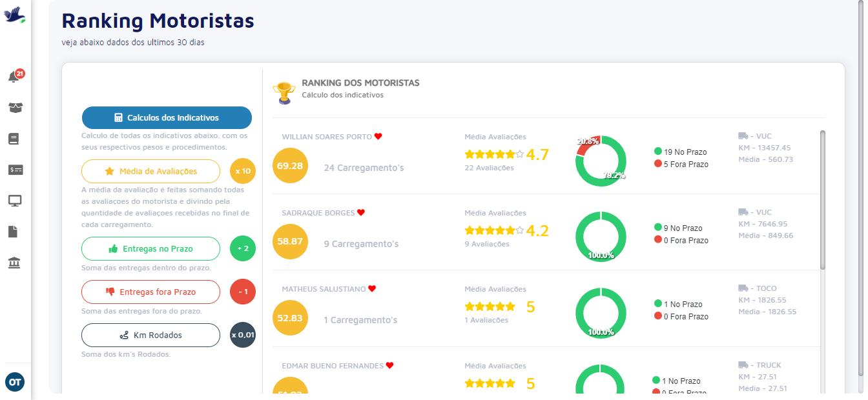Screen dimensions: 868x400
Task: Click Km Rodados button
Action: click(x=150, y=335)
